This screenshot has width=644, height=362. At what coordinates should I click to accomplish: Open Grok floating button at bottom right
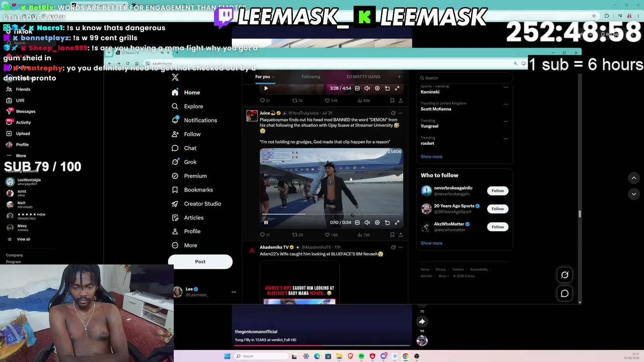pyautogui.click(x=565, y=275)
